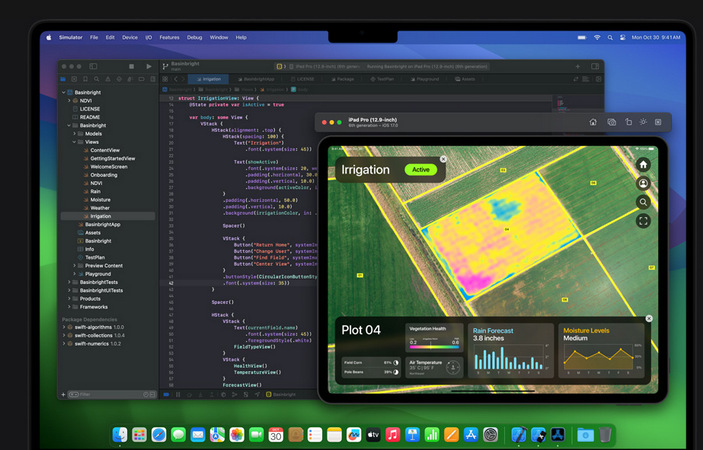Click the Simulator home button icon
Screen dimensions: 703x450
pyautogui.click(x=593, y=122)
